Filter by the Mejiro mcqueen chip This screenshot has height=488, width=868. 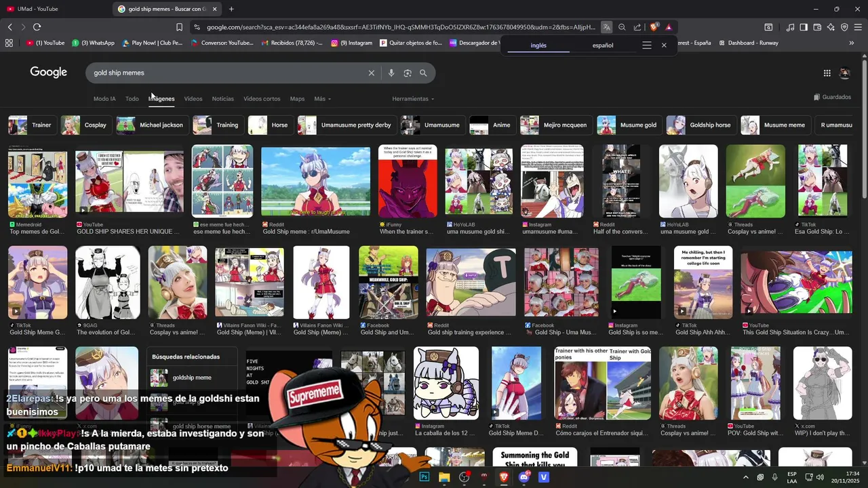click(x=555, y=125)
